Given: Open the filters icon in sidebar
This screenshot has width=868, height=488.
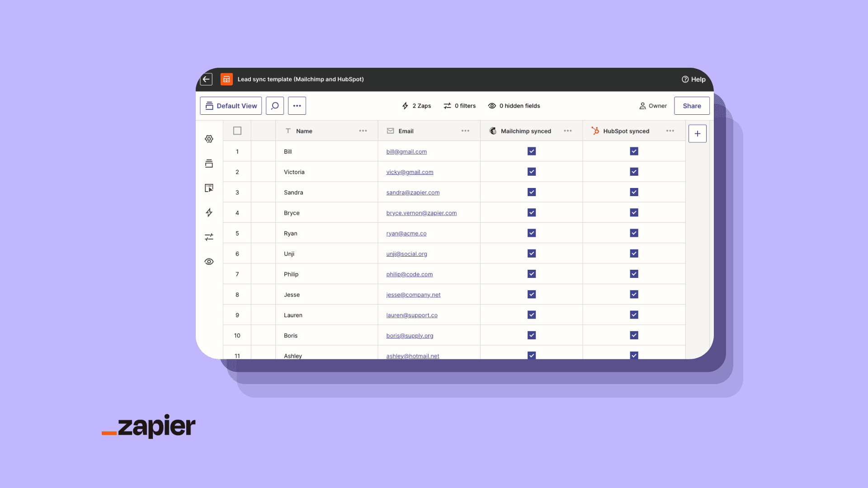Looking at the screenshot, I should (209, 237).
